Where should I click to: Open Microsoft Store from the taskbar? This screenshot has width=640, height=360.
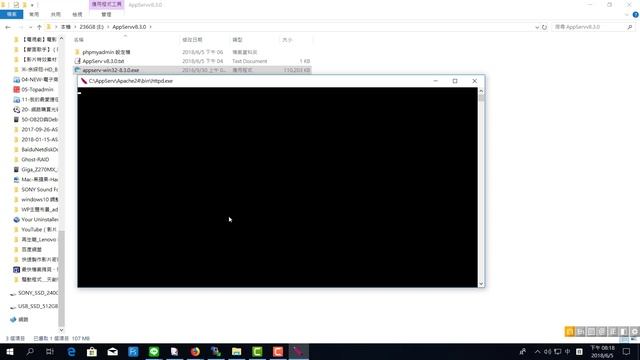click(x=92, y=351)
